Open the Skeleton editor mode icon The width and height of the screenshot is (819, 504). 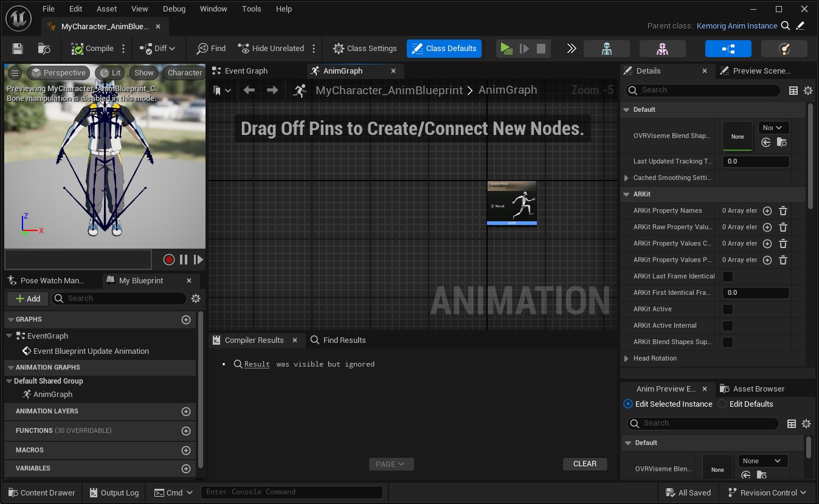click(x=606, y=49)
